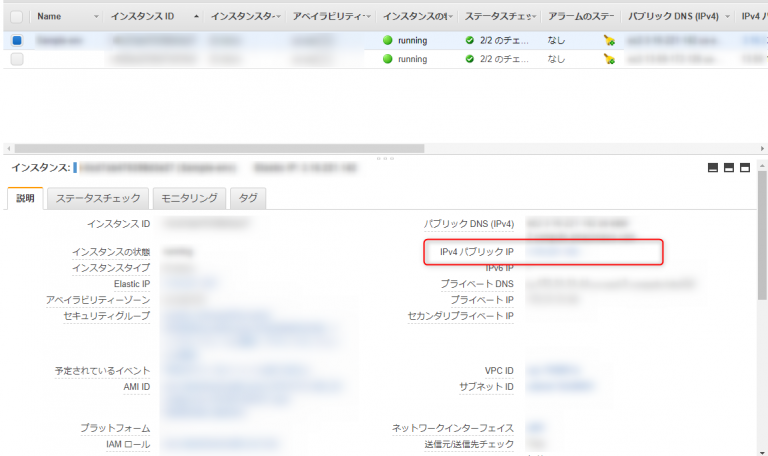Click the middle pane layout icon
This screenshot has width=768, height=456.
click(729, 168)
